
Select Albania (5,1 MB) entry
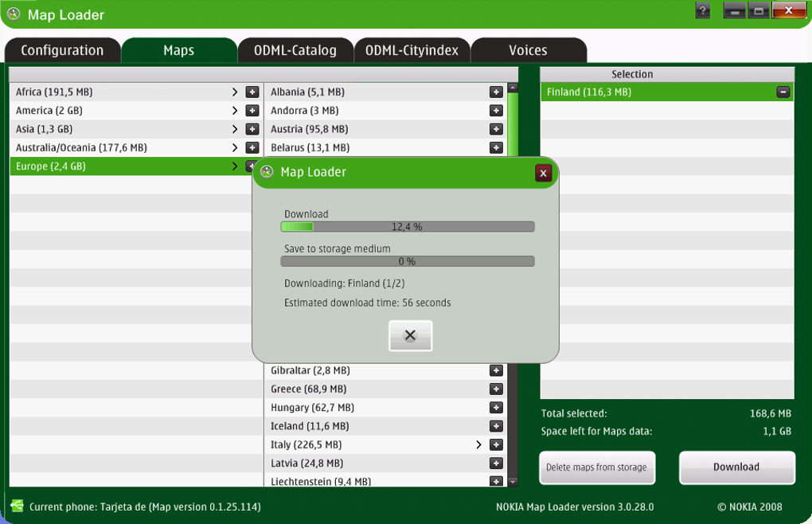tap(386, 92)
